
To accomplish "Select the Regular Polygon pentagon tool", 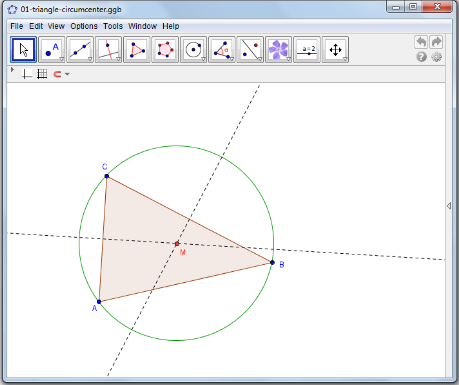I will click(165, 50).
